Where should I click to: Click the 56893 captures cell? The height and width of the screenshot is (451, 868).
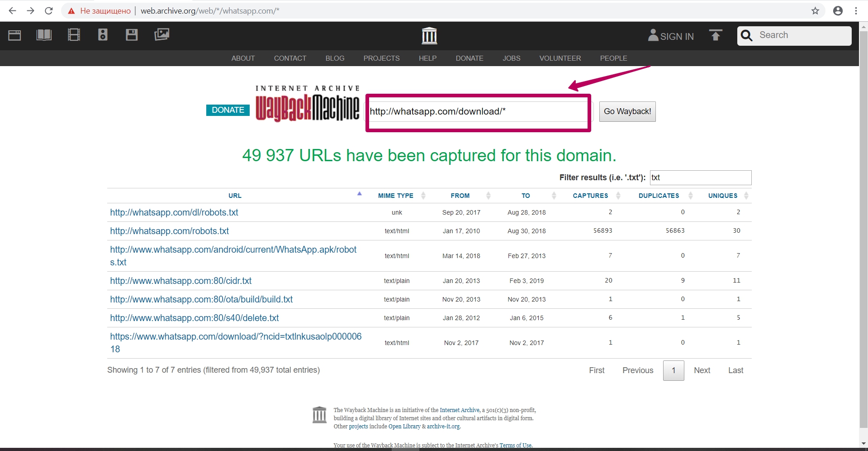coord(602,231)
